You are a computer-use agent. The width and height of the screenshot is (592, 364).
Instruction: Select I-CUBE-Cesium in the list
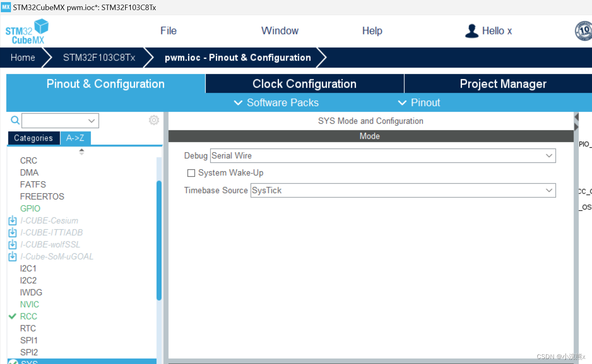click(x=49, y=221)
